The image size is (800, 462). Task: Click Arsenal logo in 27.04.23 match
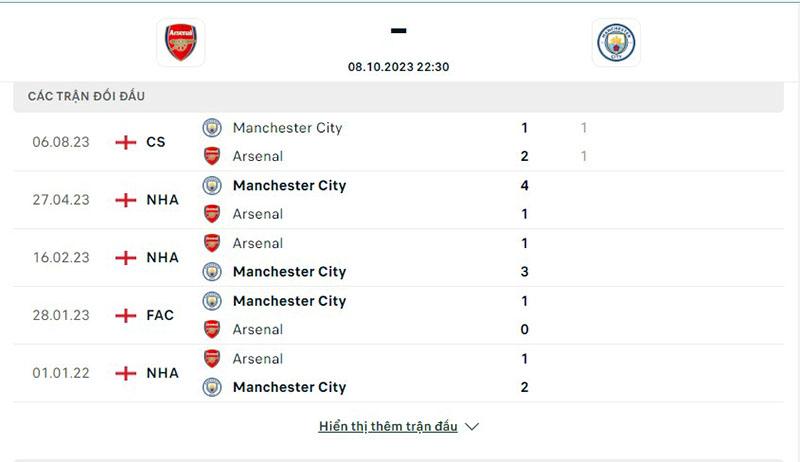click(x=212, y=214)
